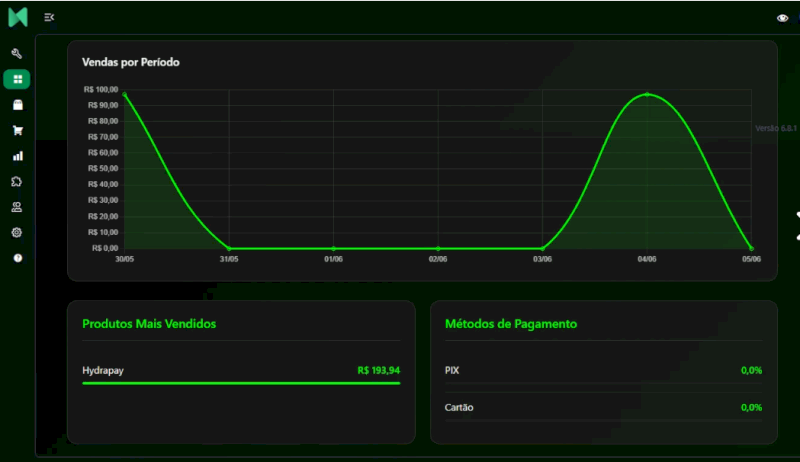Click the R$ 50,00 axis label
The width and height of the screenshot is (800, 462).
click(x=103, y=168)
